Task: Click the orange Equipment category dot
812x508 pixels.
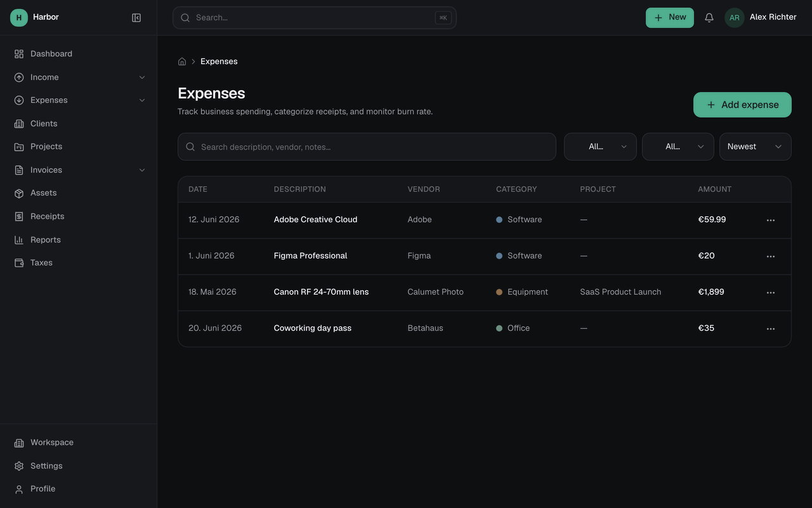Action: coord(499,292)
